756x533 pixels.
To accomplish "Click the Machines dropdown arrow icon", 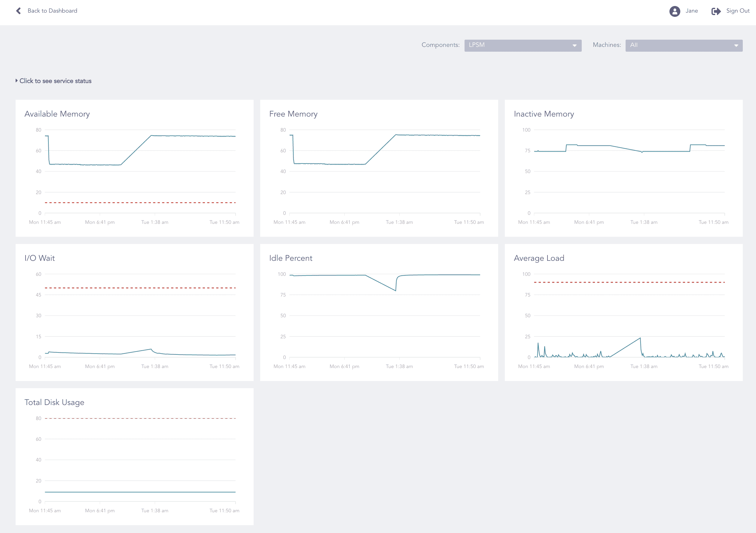I will pos(736,45).
